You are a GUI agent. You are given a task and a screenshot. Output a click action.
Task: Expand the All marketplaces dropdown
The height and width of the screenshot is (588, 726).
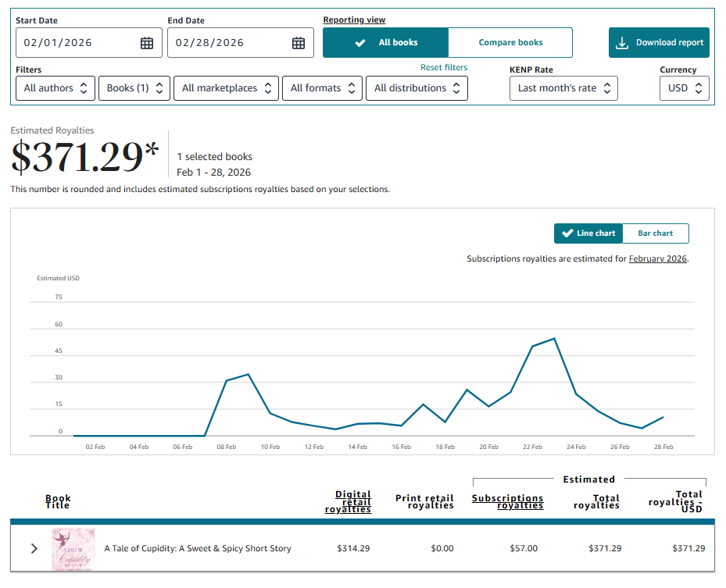(x=227, y=88)
